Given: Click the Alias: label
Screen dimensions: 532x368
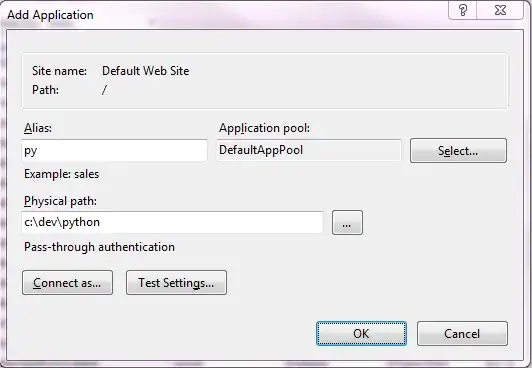Looking at the screenshot, I should (x=38, y=128).
